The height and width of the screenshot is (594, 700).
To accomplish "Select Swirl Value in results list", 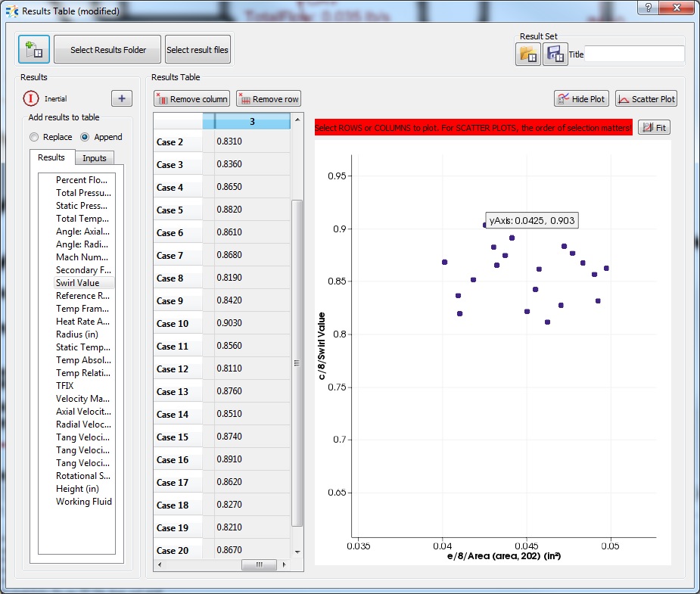I will 77,283.
